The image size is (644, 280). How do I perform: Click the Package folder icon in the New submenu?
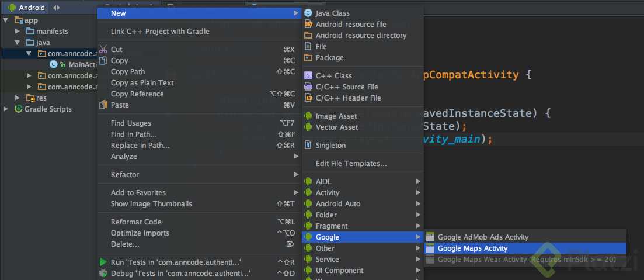point(308,57)
